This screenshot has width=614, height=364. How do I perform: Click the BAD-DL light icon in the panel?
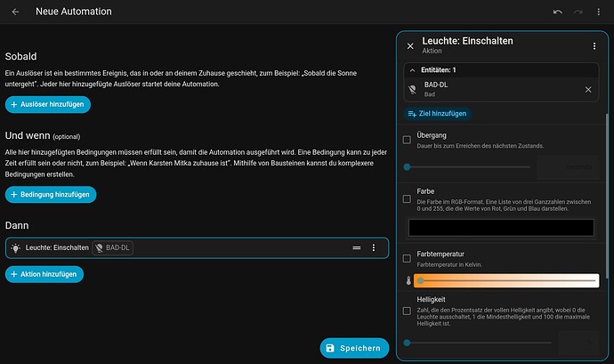[412, 89]
